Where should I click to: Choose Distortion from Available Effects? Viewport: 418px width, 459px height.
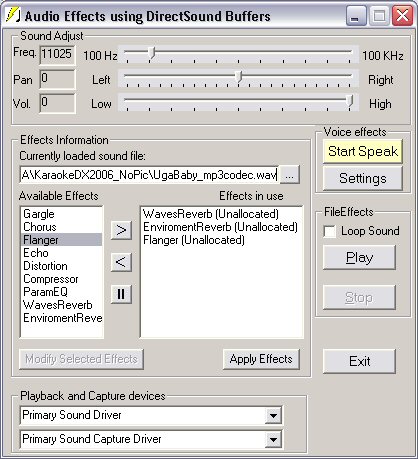click(x=45, y=266)
